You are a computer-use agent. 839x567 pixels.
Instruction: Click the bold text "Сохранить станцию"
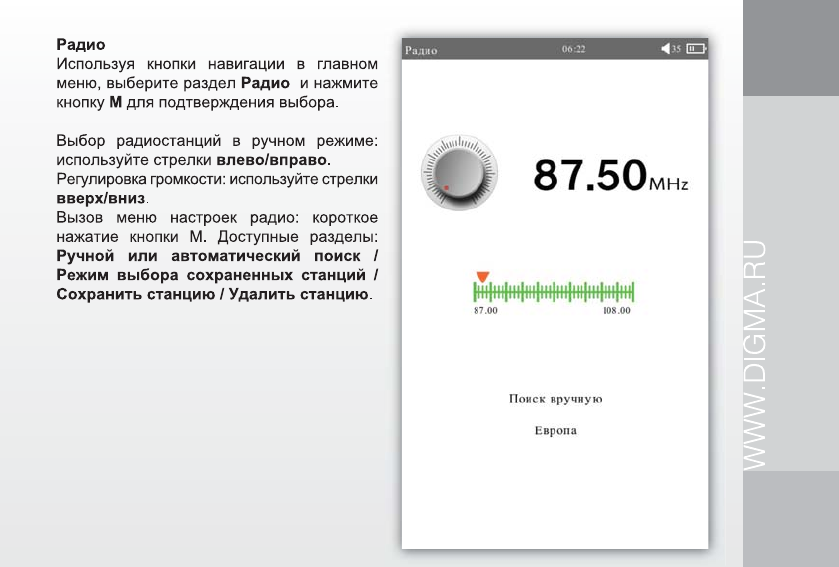click(x=136, y=295)
